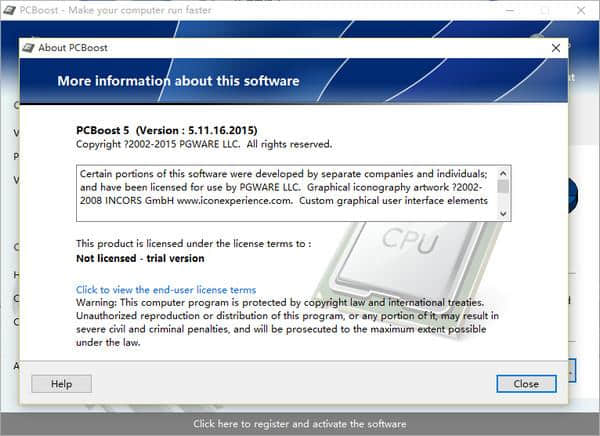The width and height of the screenshot is (600, 436).
Task: Click 'More information about this software' heading
Action: (178, 81)
